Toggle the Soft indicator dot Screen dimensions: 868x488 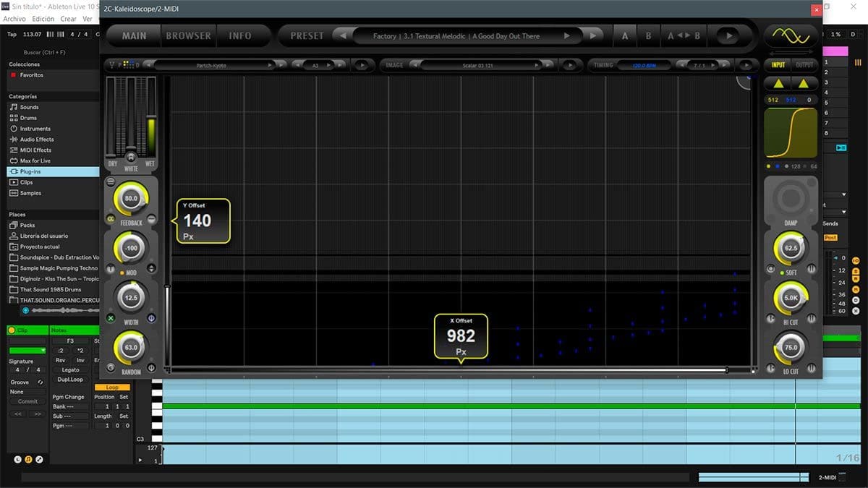pos(783,273)
